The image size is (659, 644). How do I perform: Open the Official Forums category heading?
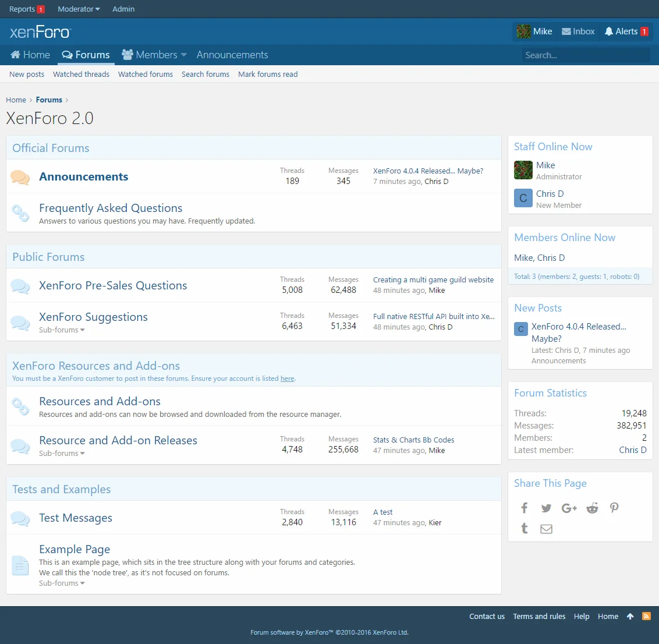click(x=51, y=148)
